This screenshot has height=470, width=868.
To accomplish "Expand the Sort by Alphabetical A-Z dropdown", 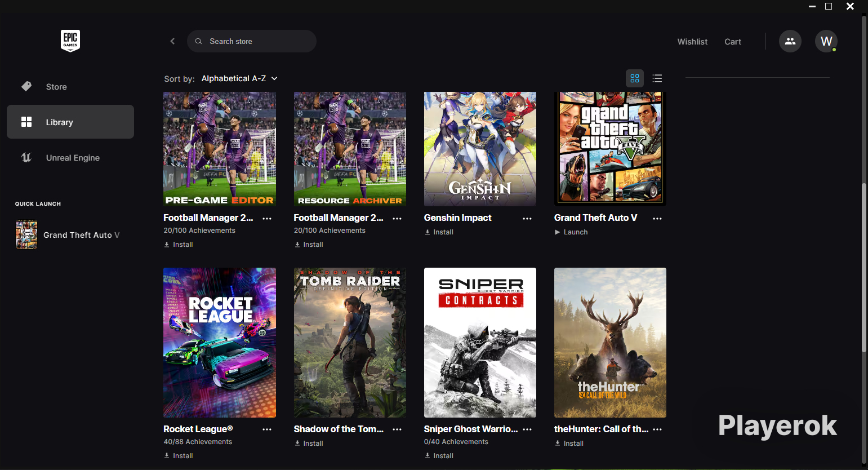I will tap(239, 78).
